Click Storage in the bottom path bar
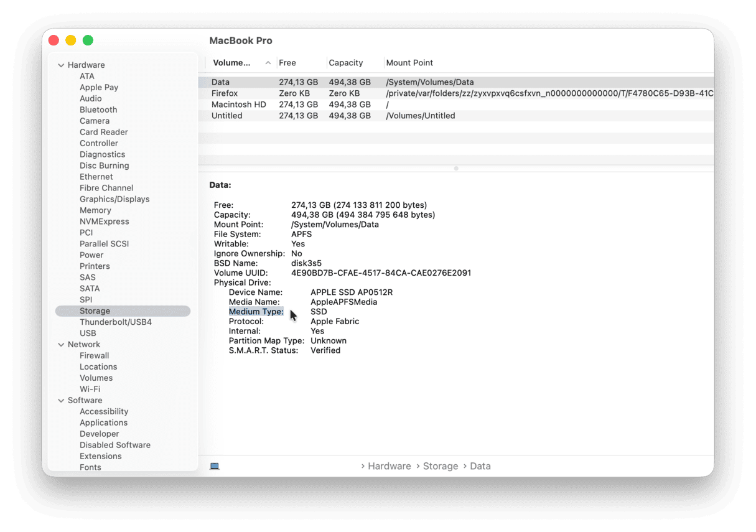 (x=441, y=466)
